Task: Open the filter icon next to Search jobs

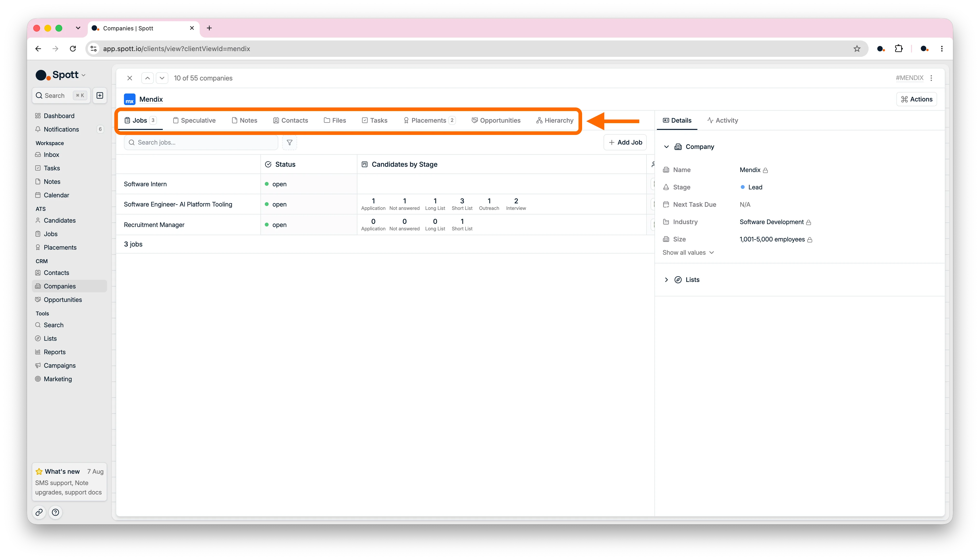Action: [289, 142]
